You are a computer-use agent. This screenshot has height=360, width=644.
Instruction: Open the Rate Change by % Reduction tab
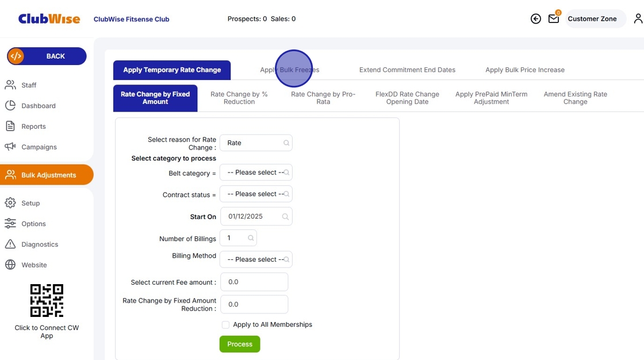pos(240,98)
